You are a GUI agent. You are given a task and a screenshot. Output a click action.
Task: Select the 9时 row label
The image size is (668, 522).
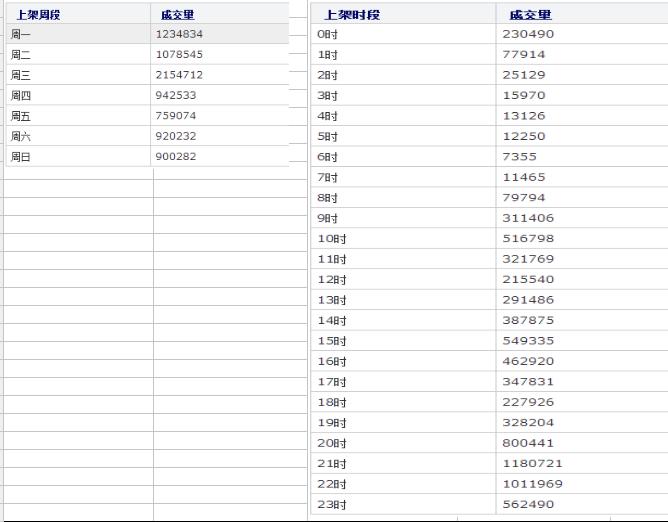pos(327,218)
